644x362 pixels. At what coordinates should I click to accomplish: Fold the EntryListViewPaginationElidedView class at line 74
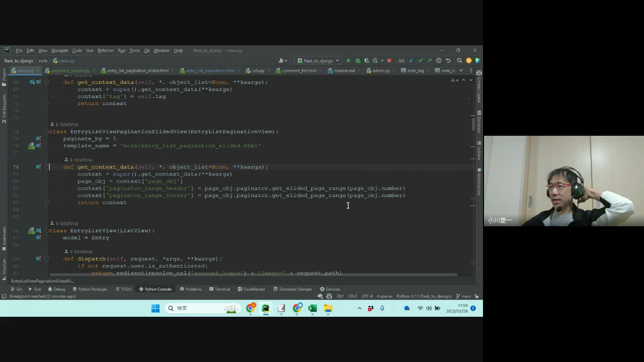[46, 132]
